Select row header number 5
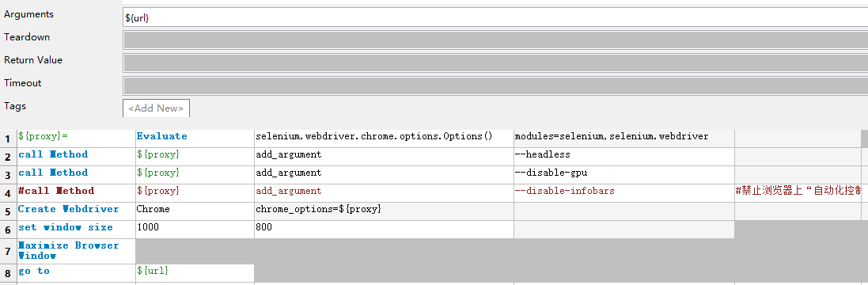868x285 pixels. (8, 211)
